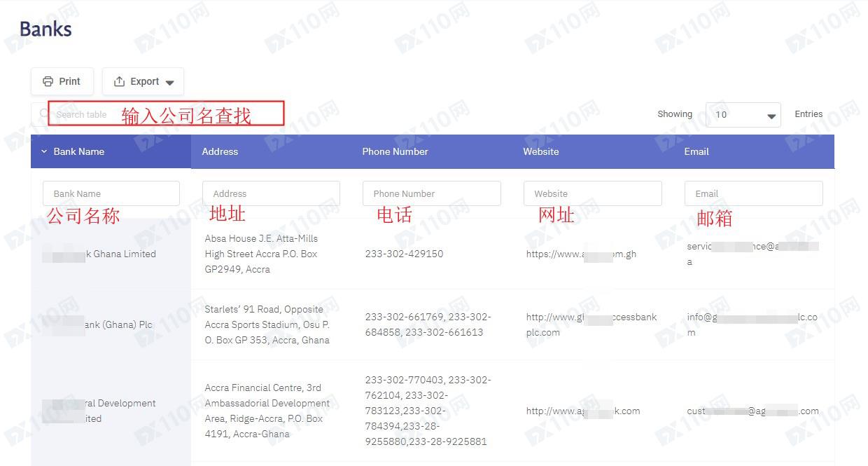Click the Bank Name sort chevron icon
This screenshot has width=868, height=466.
[44, 151]
